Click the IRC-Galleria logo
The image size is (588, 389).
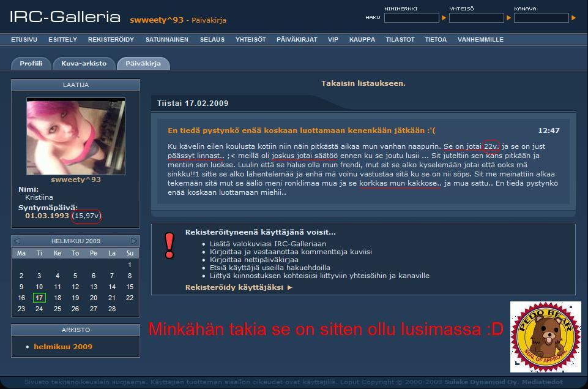pos(65,17)
